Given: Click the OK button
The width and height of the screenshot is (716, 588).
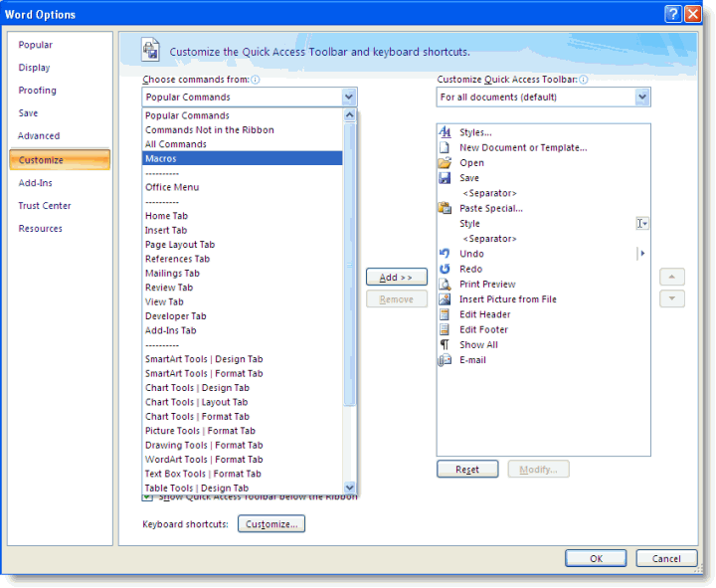Looking at the screenshot, I should coord(596,558).
